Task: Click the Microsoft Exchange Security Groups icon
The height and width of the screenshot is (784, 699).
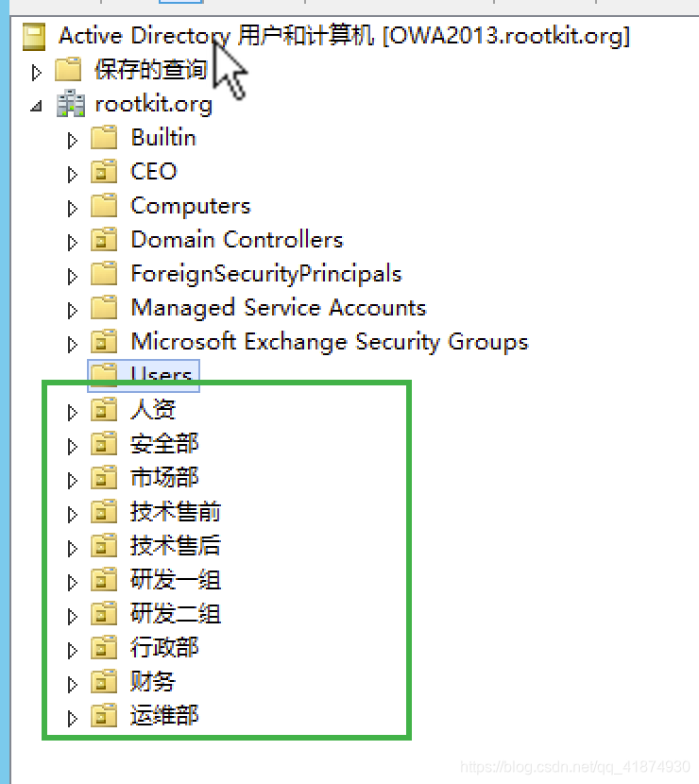Action: (104, 342)
